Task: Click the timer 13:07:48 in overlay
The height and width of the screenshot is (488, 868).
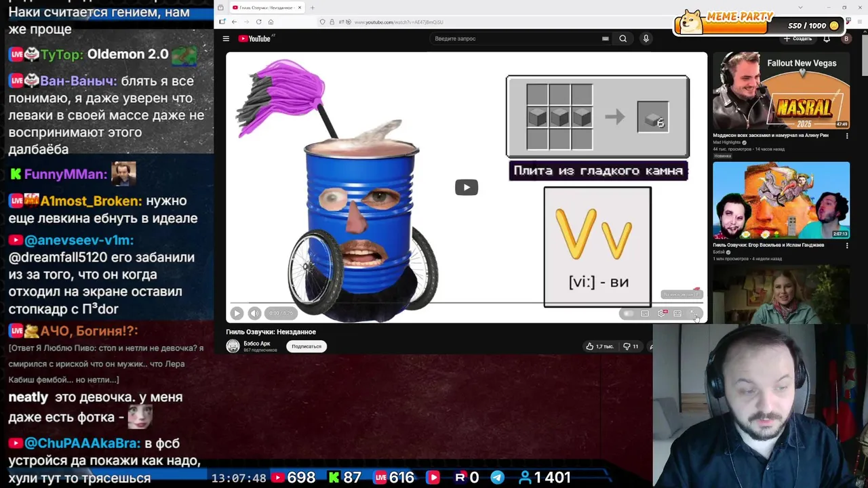Action: coord(239,478)
